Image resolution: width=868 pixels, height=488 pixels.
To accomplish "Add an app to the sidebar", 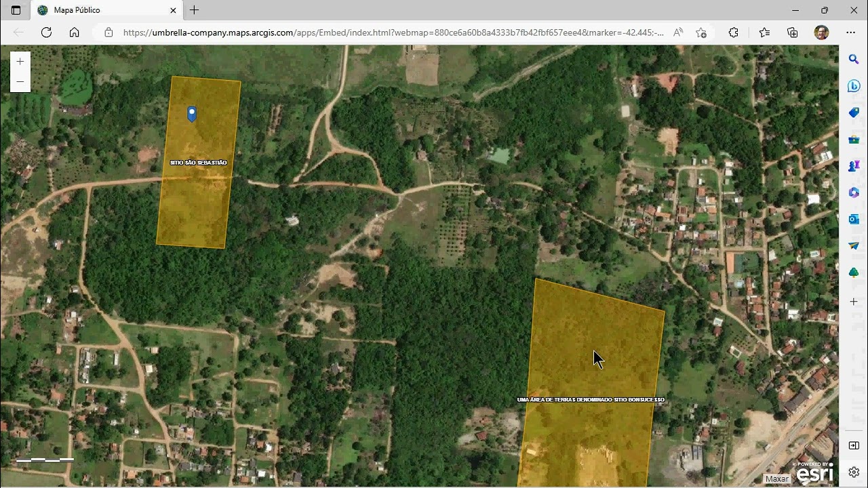I will pos(854,302).
